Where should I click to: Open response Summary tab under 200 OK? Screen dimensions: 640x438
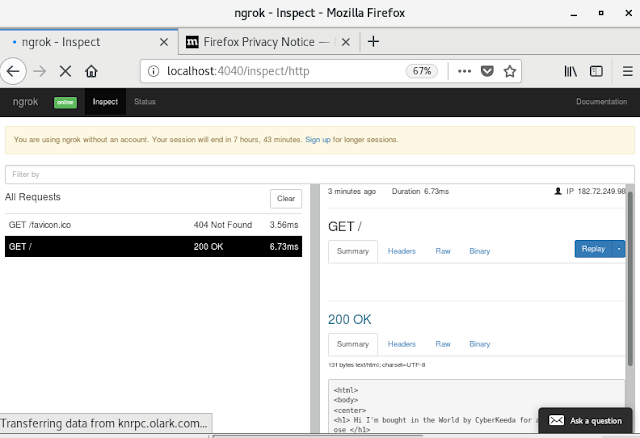click(353, 345)
